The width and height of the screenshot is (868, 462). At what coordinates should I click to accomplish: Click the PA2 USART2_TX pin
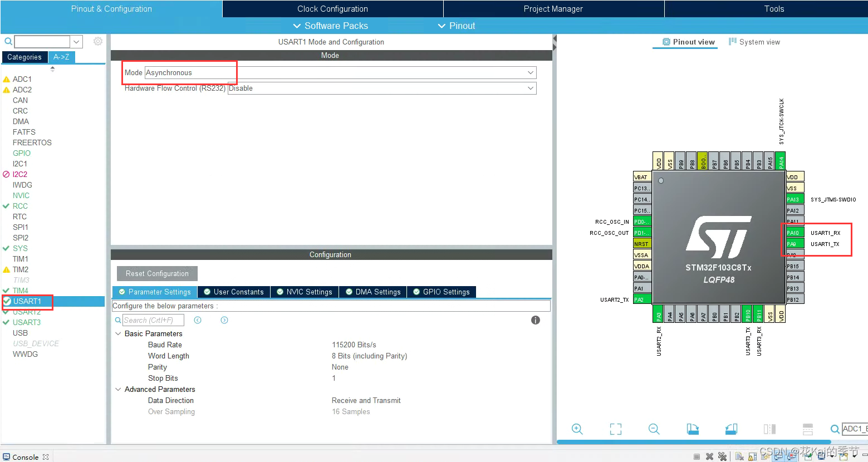click(x=642, y=299)
